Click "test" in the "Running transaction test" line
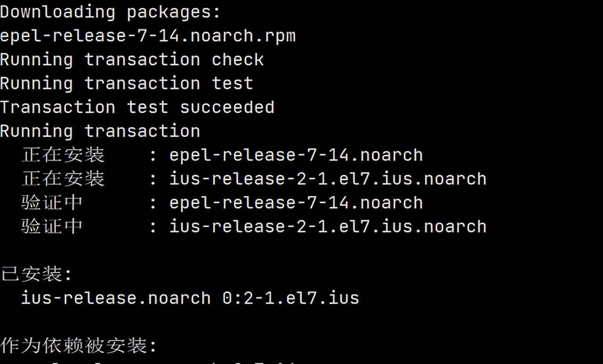The height and width of the screenshot is (364, 603). pos(232,83)
